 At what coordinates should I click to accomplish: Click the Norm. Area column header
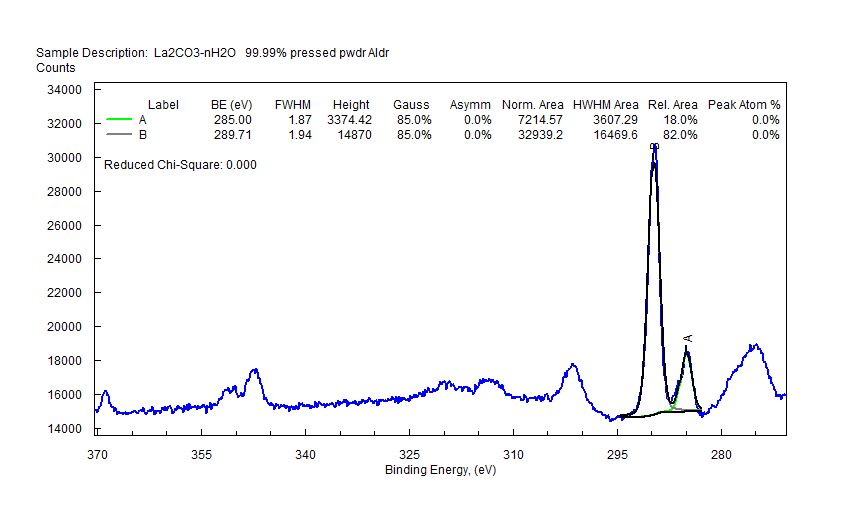(533, 105)
